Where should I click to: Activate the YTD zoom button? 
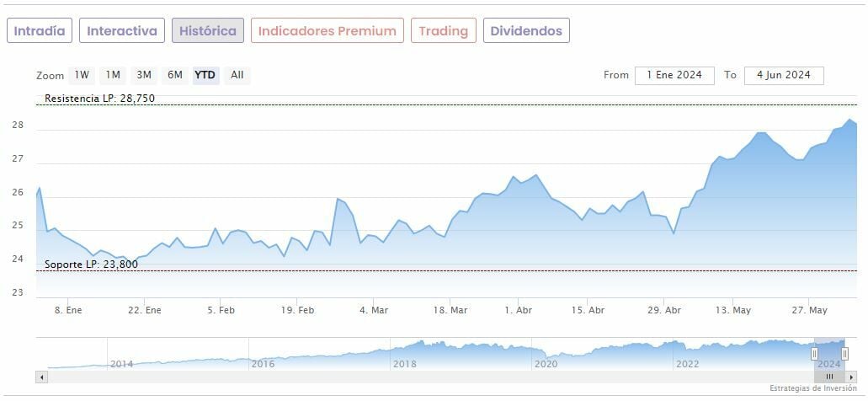205,75
